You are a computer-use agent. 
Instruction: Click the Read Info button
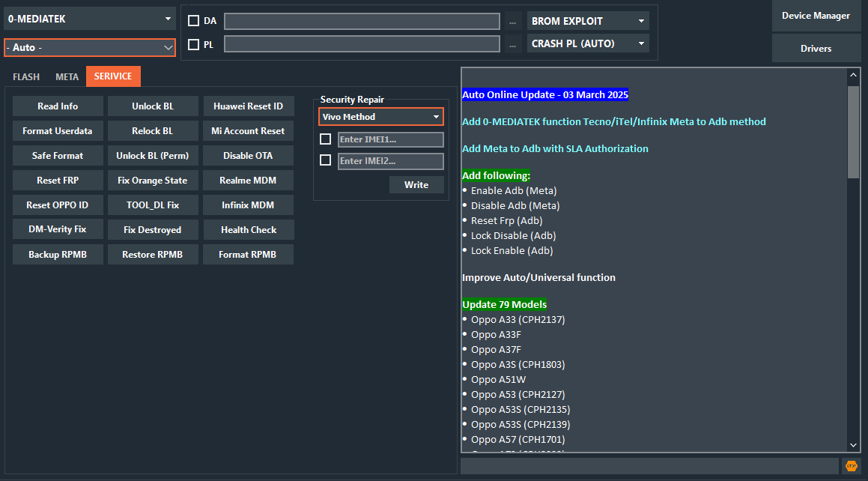(x=58, y=106)
